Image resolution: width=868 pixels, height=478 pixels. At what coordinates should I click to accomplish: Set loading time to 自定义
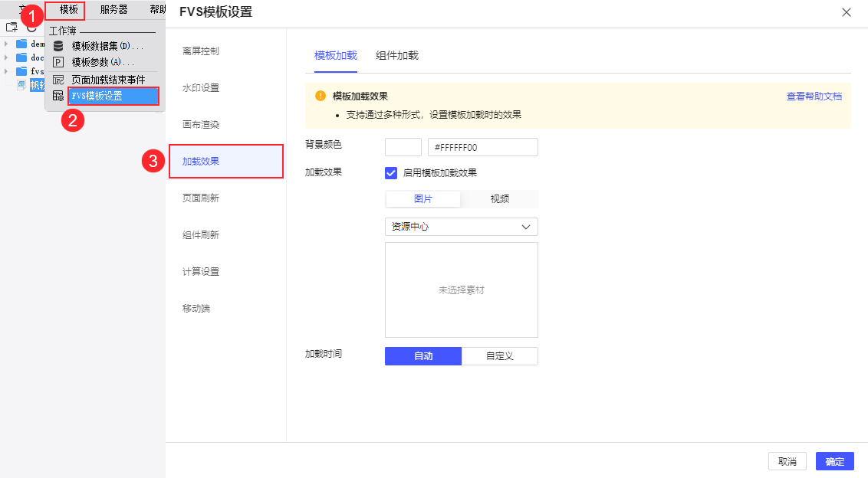tap(499, 356)
